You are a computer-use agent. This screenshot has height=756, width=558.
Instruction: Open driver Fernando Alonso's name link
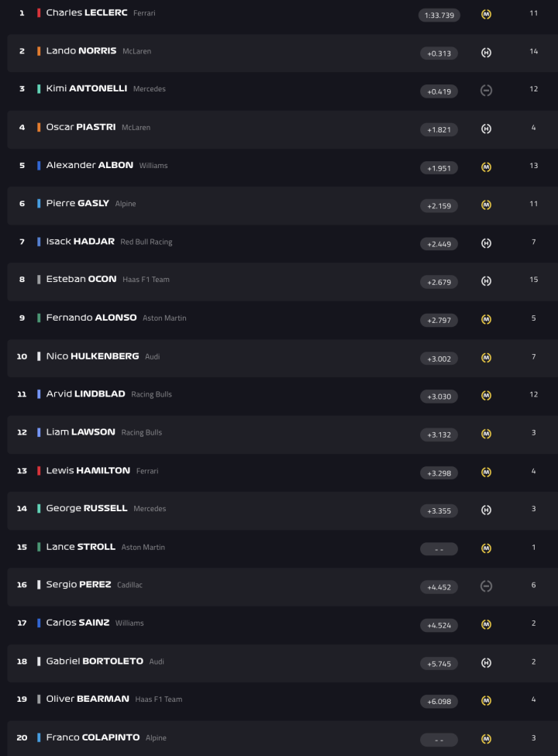91,318
